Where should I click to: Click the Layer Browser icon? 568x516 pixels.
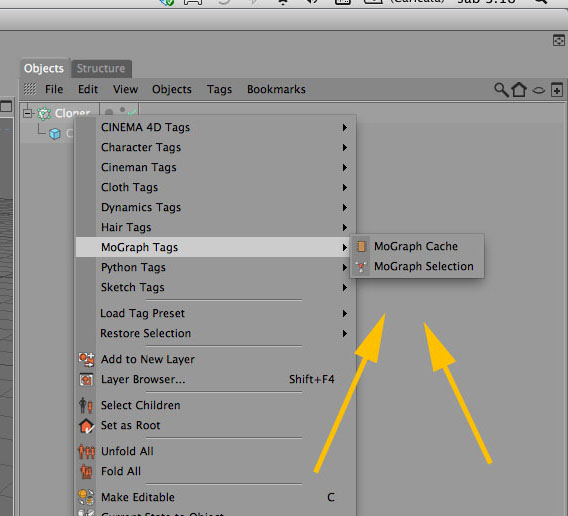(x=86, y=379)
